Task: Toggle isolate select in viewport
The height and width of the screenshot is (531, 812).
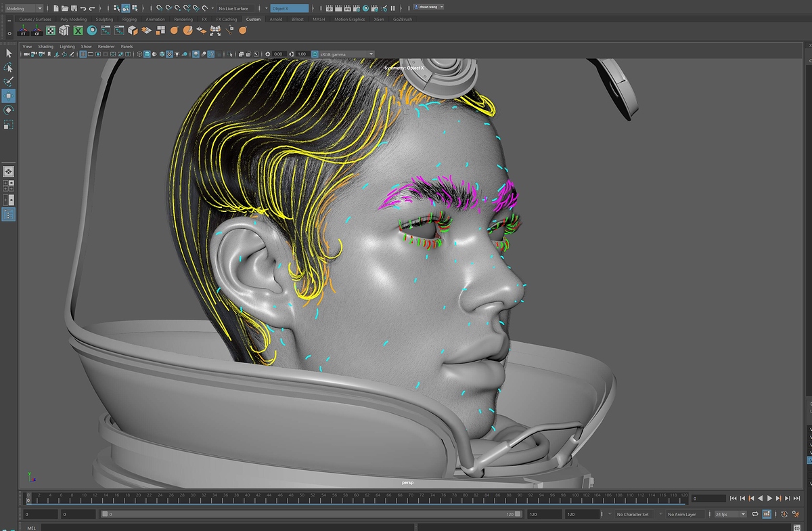Action: coord(229,54)
